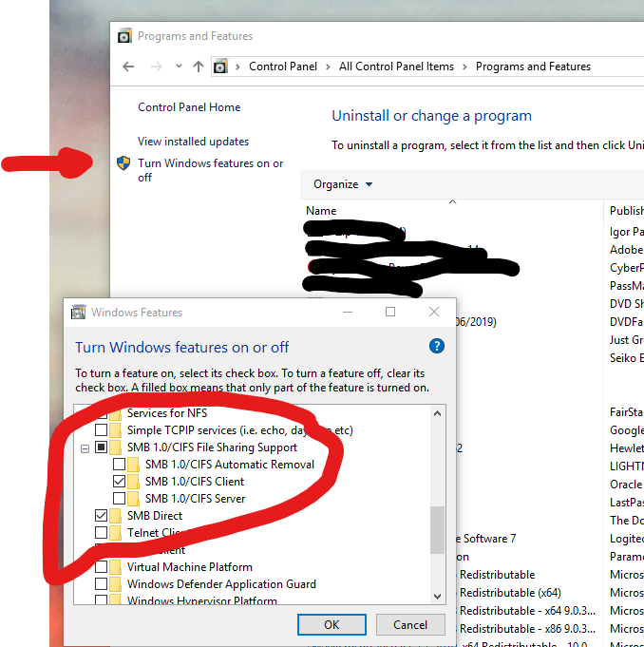Select the Services for NFS tree item
644x647 pixels.
[167, 413]
